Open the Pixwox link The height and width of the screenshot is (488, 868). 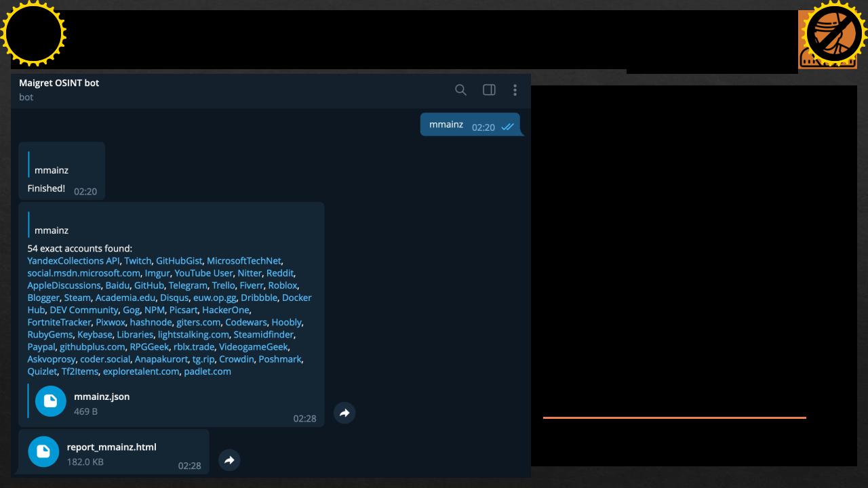(x=111, y=322)
